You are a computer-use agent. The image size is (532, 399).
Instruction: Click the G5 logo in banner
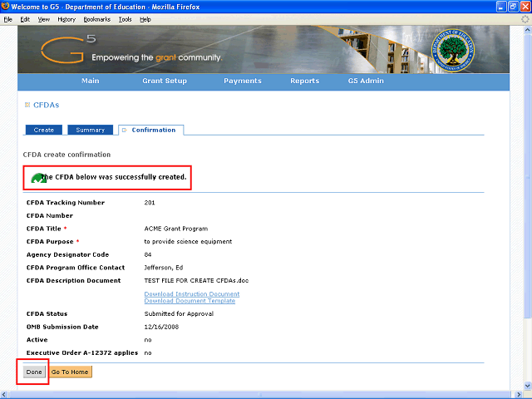(x=68, y=49)
